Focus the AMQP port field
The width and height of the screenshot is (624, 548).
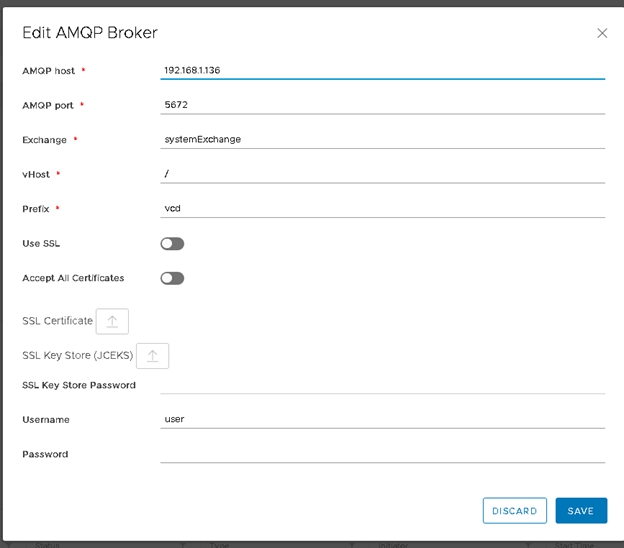point(382,105)
